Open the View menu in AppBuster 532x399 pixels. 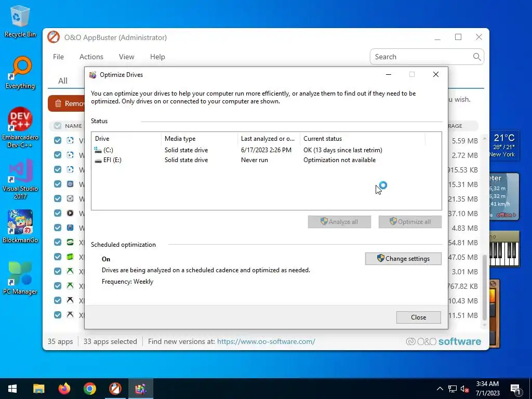click(x=127, y=57)
